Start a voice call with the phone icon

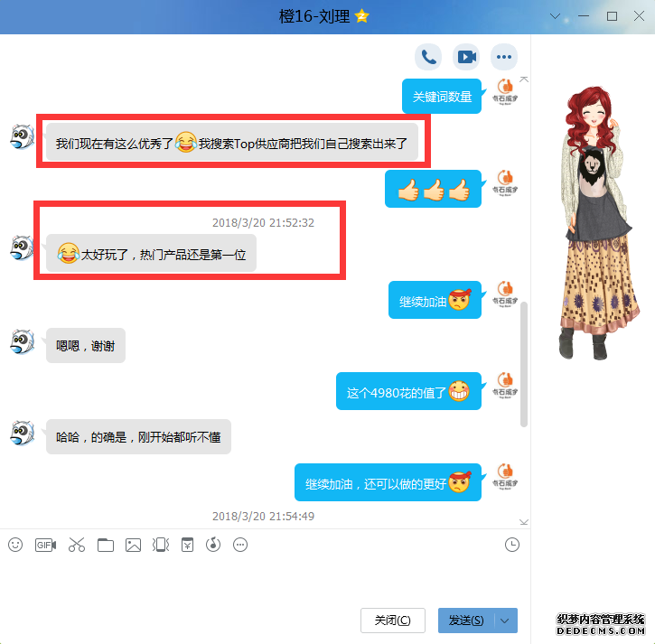click(428, 57)
